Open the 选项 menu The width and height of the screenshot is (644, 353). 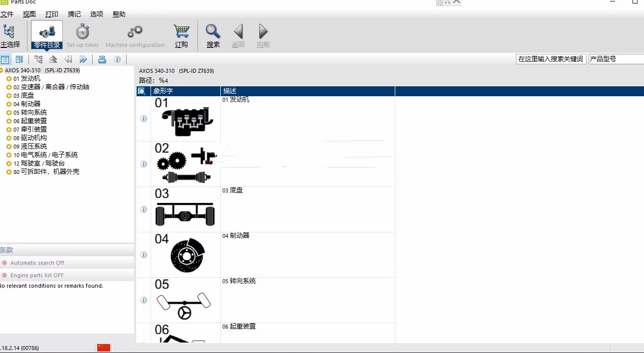(x=97, y=14)
